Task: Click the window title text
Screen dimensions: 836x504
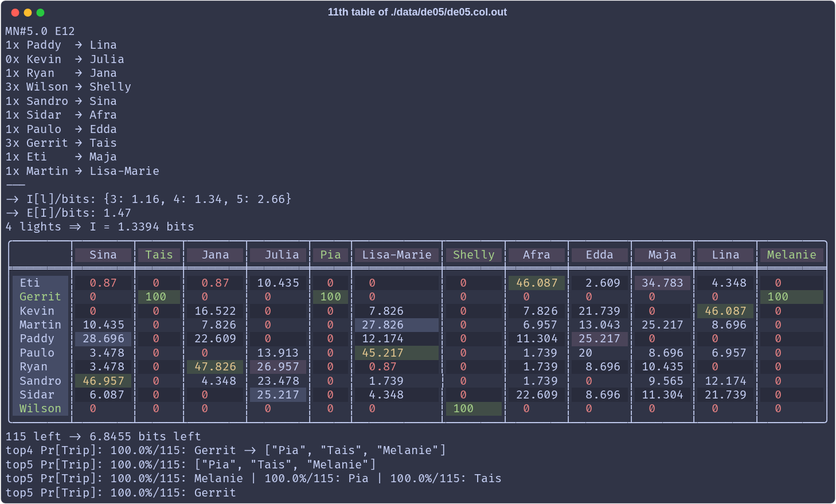Action: coord(417,12)
